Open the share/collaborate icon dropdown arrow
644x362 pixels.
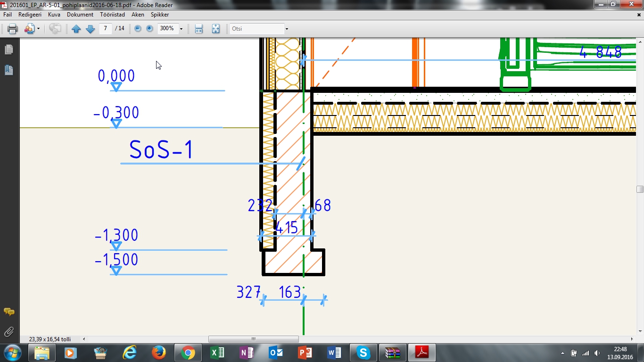tap(38, 29)
